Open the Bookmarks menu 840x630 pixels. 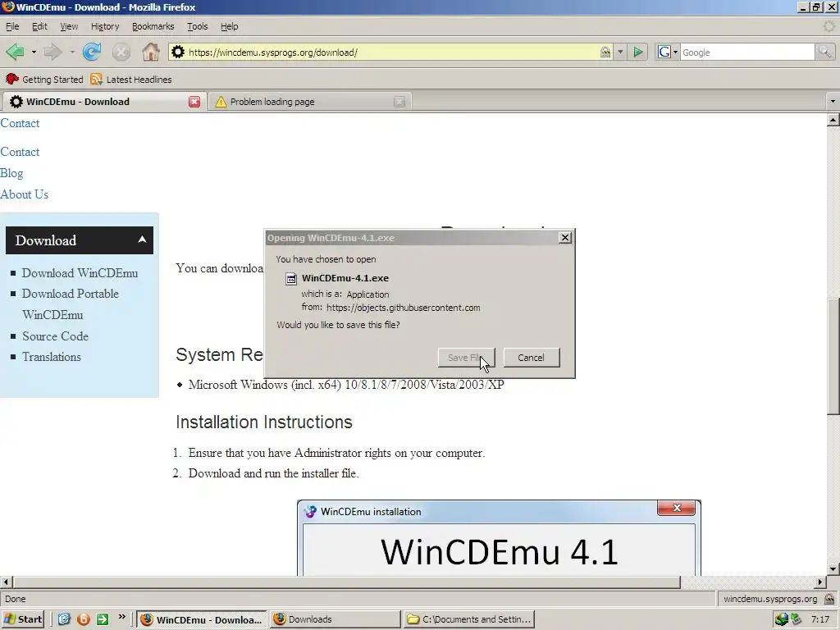click(x=153, y=26)
